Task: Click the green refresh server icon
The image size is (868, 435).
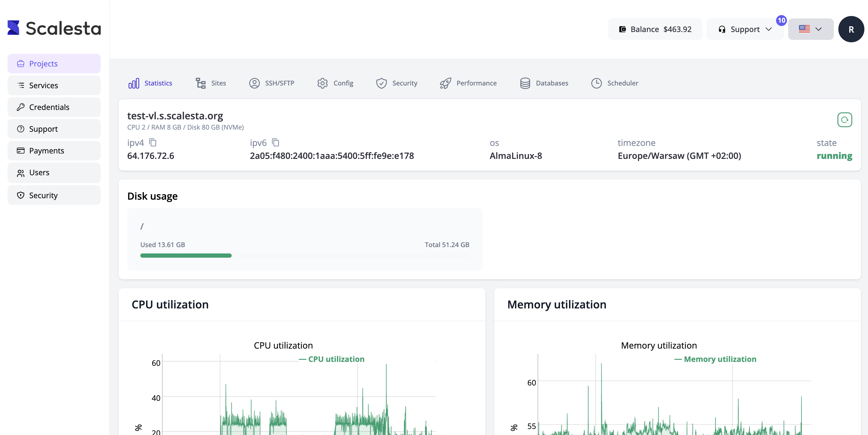Action: pyautogui.click(x=844, y=120)
